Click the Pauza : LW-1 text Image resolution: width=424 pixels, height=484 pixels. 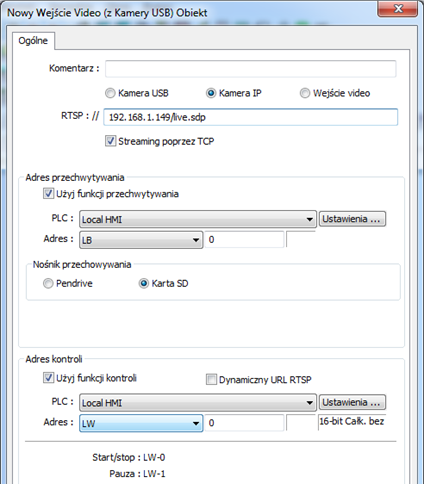pos(137,474)
